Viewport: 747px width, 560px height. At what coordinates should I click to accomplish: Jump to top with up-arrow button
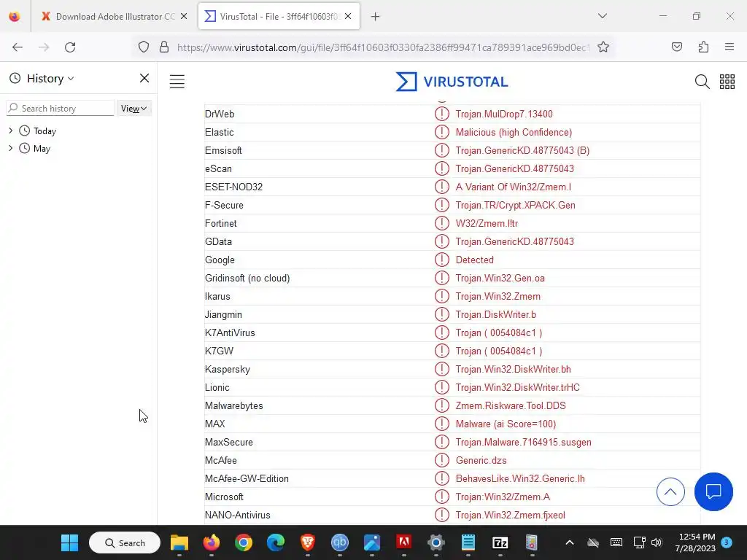click(670, 491)
